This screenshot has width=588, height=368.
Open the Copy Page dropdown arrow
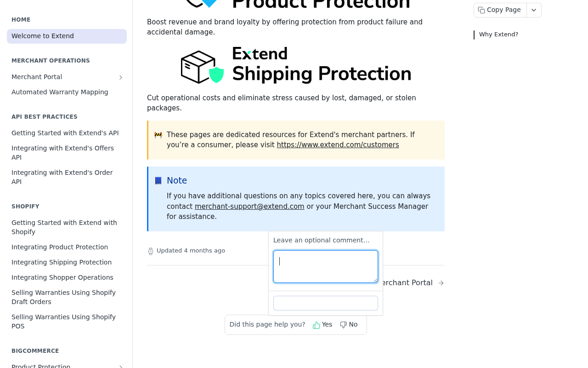[534, 10]
